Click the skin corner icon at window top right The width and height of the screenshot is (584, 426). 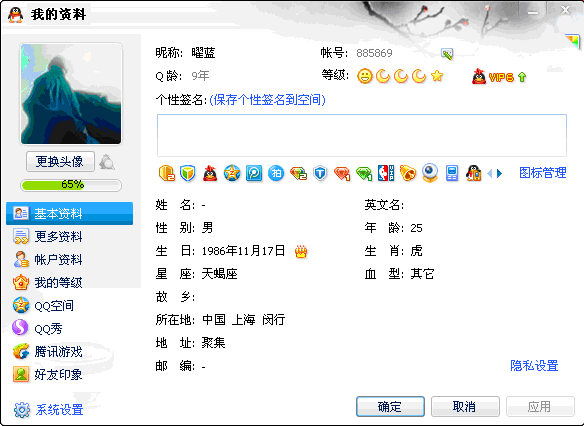click(573, 41)
